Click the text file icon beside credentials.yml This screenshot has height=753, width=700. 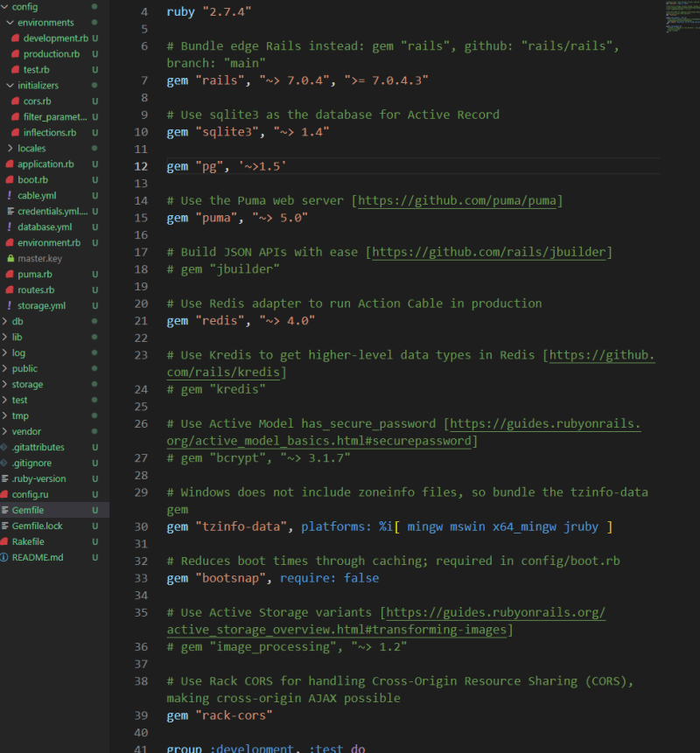point(10,212)
